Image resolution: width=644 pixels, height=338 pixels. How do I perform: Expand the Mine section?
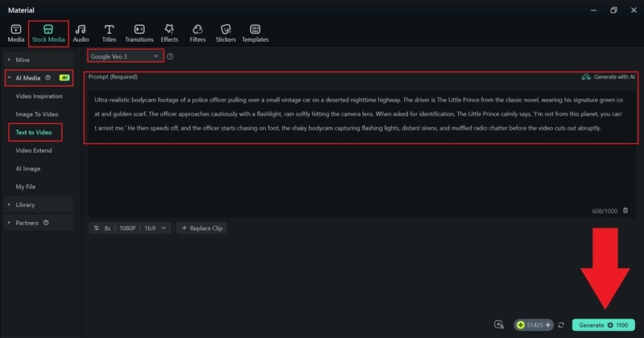click(x=10, y=60)
